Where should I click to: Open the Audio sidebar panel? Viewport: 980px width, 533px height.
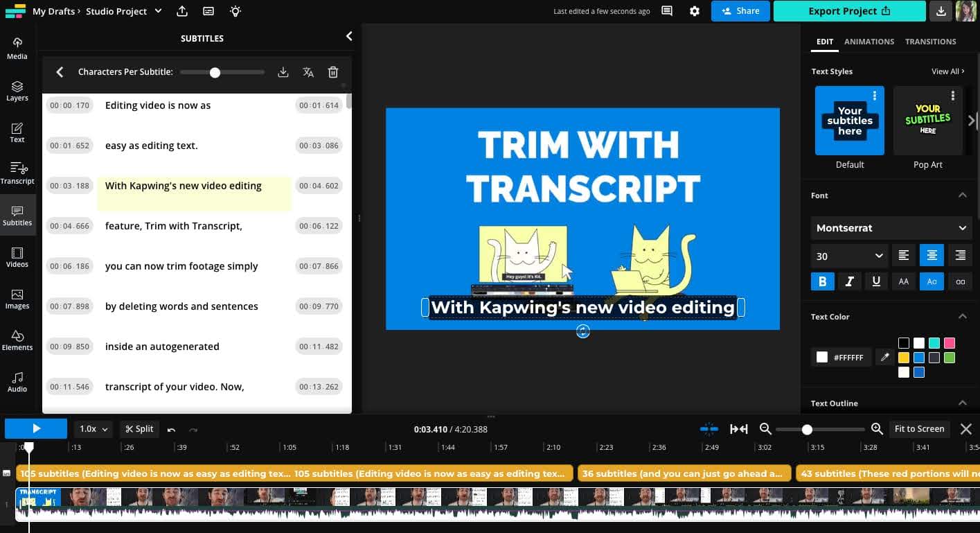[x=17, y=381]
